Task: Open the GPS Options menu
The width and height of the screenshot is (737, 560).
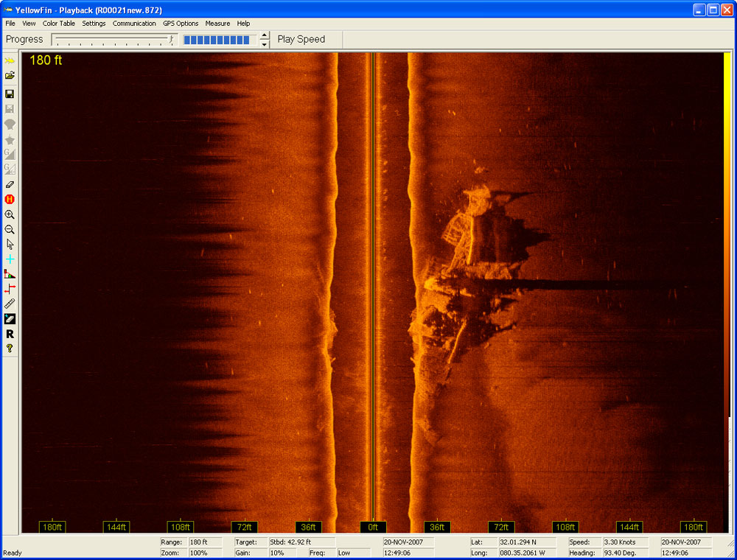Action: [181, 24]
